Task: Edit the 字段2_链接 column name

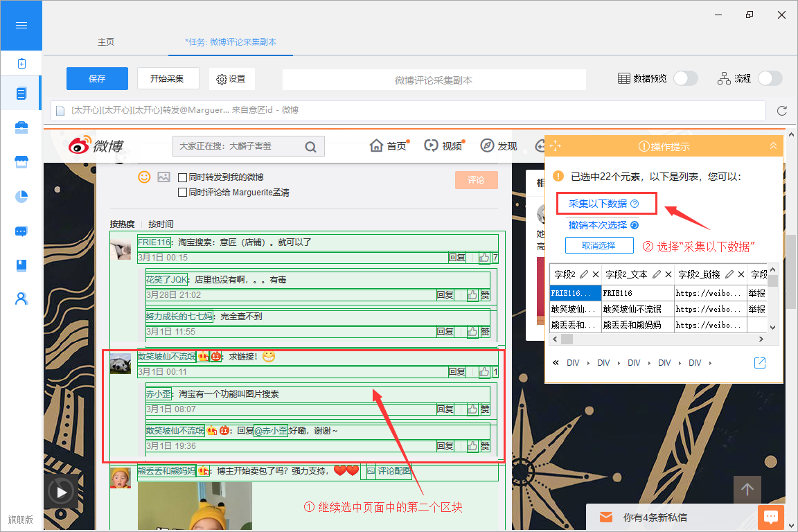Action: coord(729,274)
